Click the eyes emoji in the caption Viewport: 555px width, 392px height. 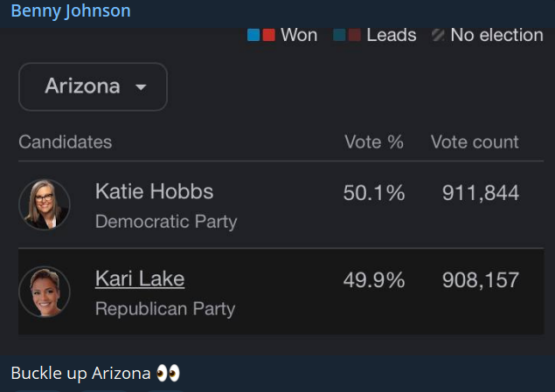(x=168, y=374)
